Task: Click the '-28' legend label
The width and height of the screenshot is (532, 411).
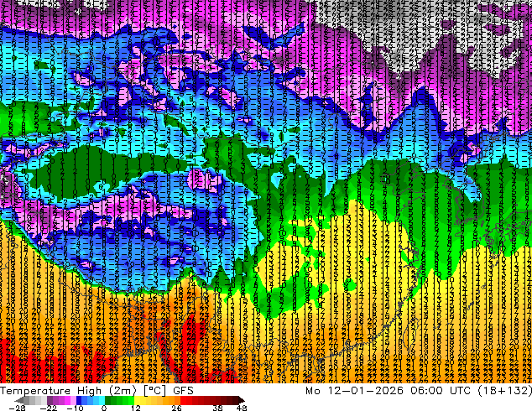Action: (17, 408)
